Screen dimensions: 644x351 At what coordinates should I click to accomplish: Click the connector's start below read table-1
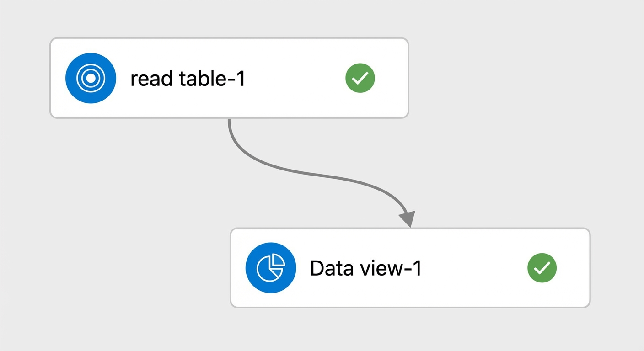pyautogui.click(x=229, y=121)
